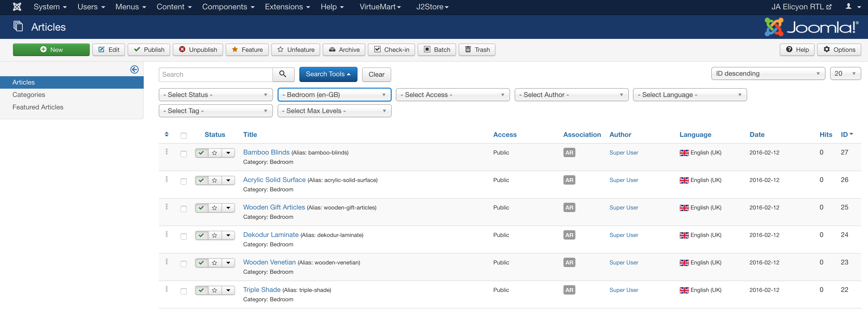Open the Extensions menu
This screenshot has width=868, height=322.
pos(287,7)
